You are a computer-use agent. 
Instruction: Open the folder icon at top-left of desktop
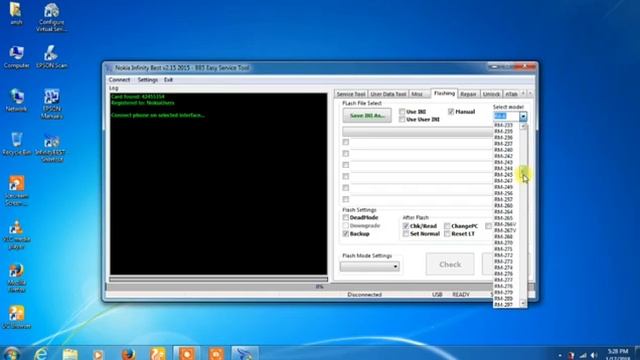(x=16, y=14)
